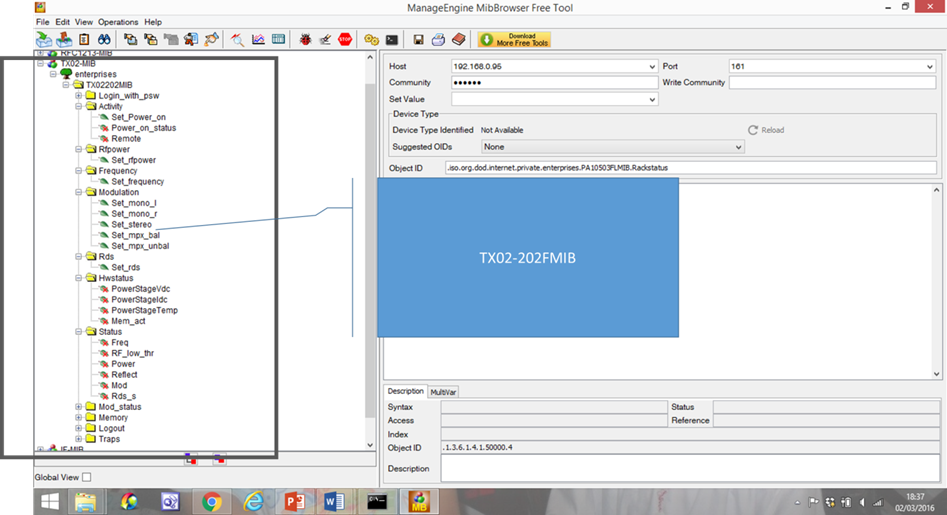947x515 pixels.
Task: Click the SNMP Walk toolbar icon
Action: (191, 40)
